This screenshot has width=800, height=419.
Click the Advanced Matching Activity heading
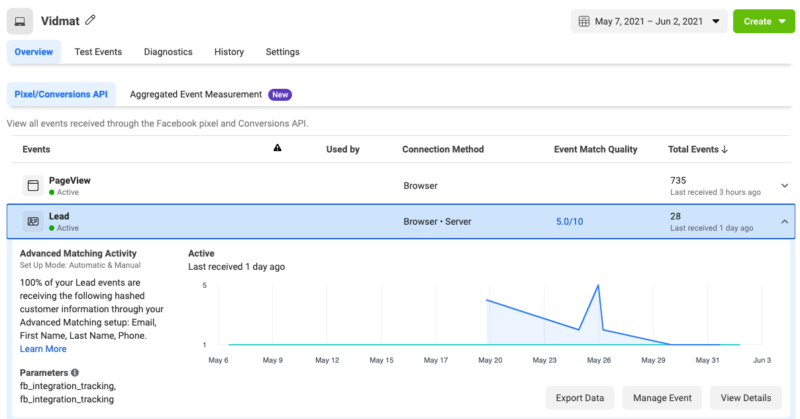(x=78, y=253)
